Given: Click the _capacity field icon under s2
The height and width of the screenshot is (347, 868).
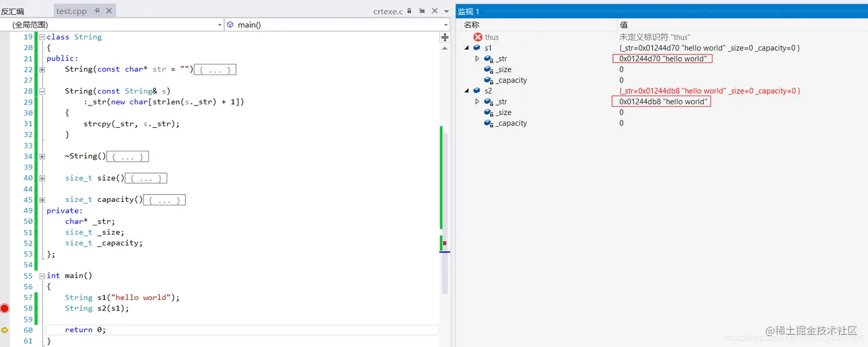Looking at the screenshot, I should (x=489, y=123).
